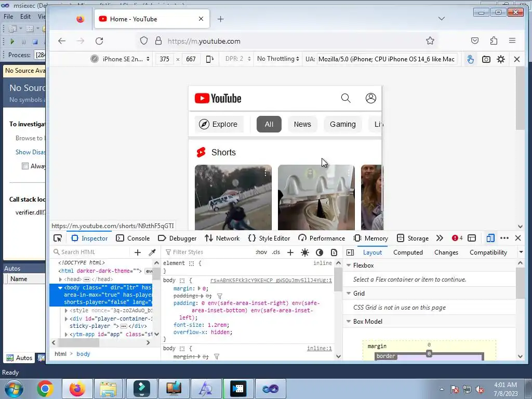Click the site padlock security icon
The width and height of the screenshot is (532, 399).
158,41
